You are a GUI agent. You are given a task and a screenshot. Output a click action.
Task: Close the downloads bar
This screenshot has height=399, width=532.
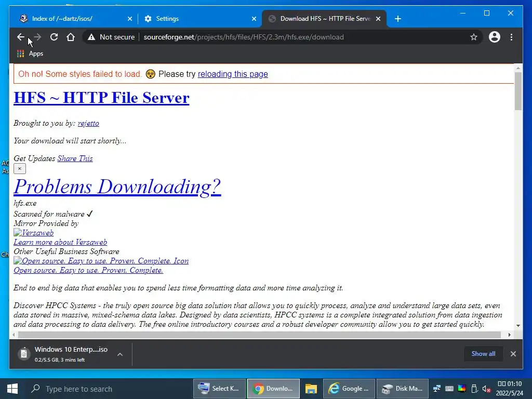(513, 354)
